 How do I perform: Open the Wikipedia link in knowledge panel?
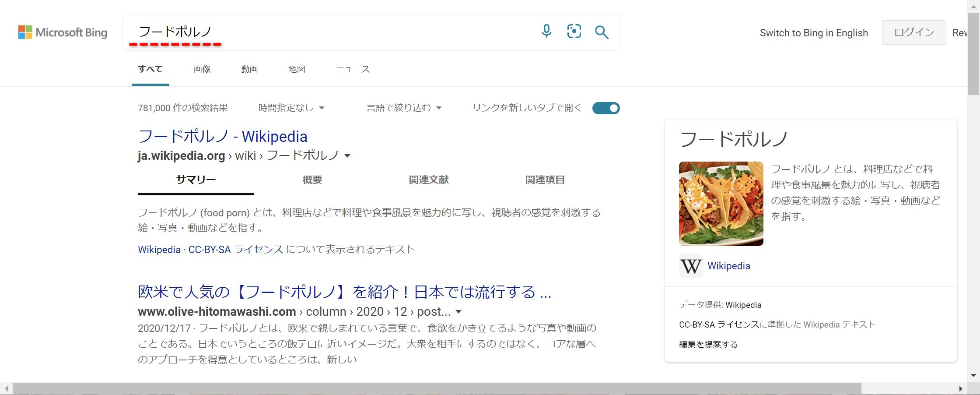729,266
